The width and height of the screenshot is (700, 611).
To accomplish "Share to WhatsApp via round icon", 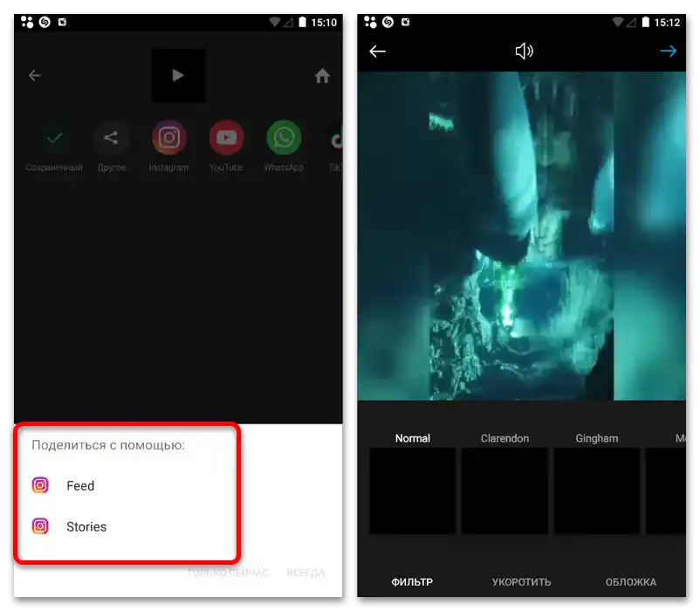I will tap(284, 137).
